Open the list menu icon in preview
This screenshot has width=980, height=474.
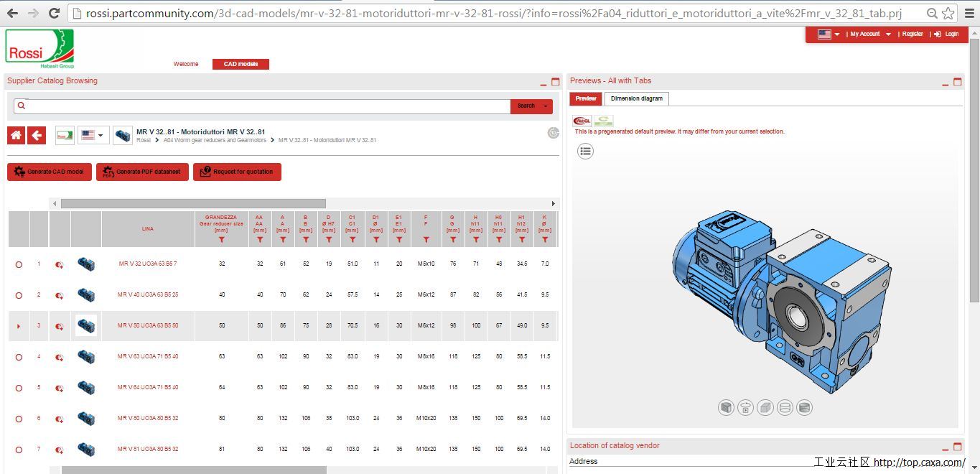(586, 151)
